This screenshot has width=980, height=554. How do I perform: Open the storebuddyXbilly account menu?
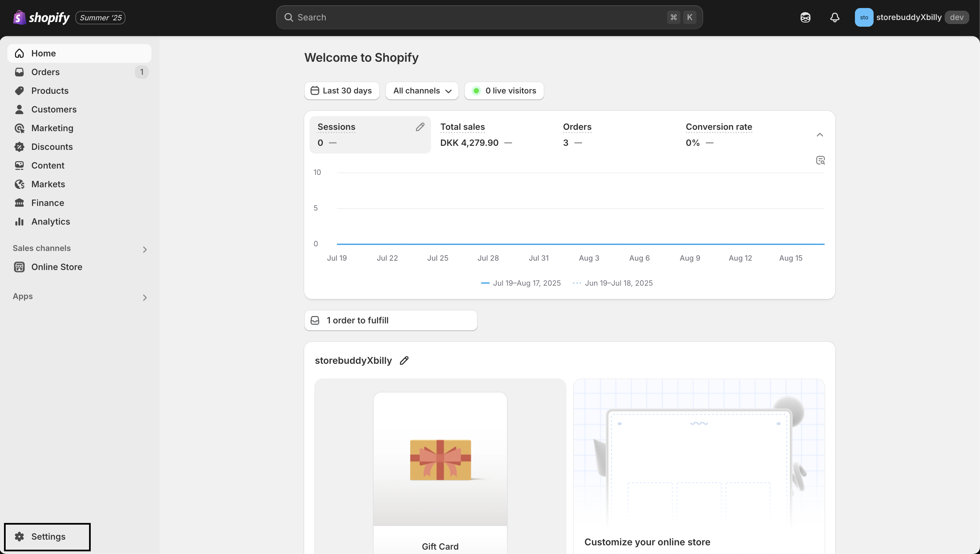912,17
